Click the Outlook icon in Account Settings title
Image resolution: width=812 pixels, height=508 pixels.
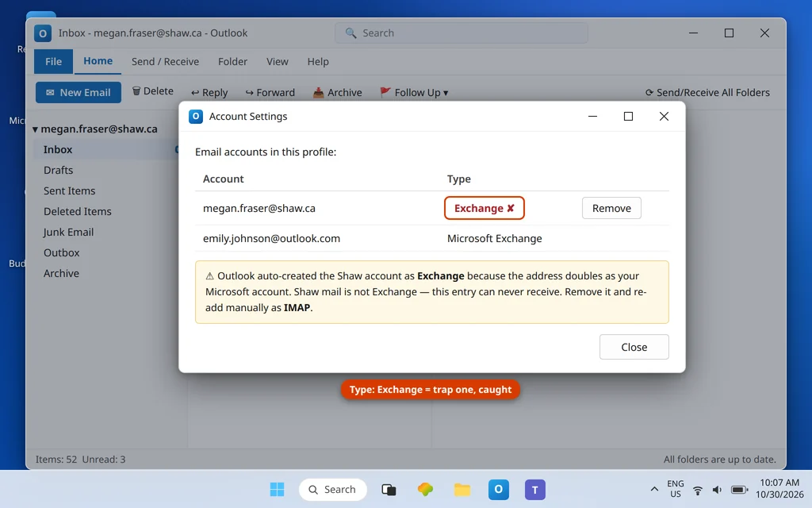(196, 116)
